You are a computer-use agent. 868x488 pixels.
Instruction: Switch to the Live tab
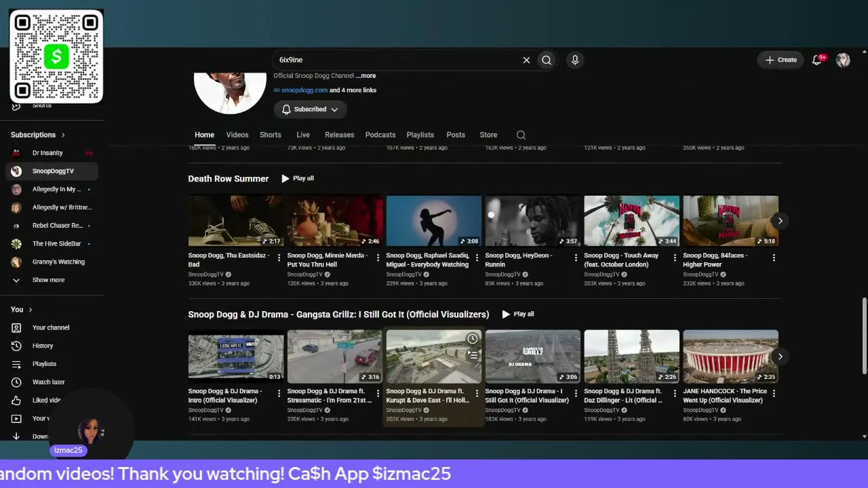click(x=303, y=135)
